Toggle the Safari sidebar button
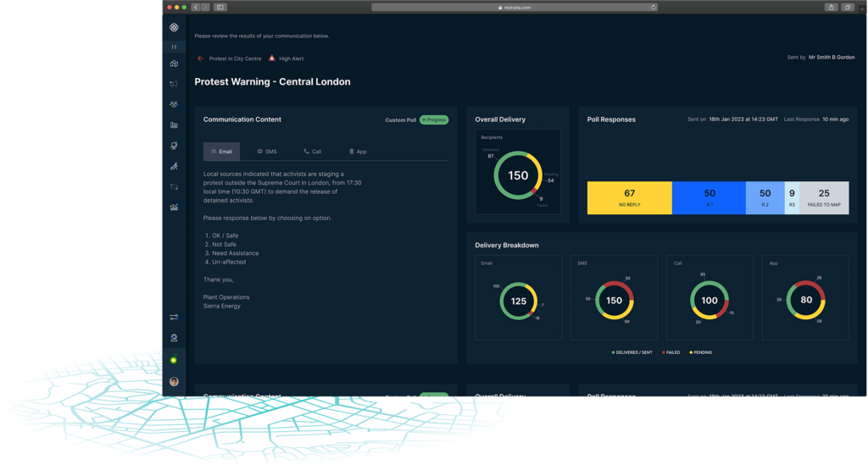 220,7
